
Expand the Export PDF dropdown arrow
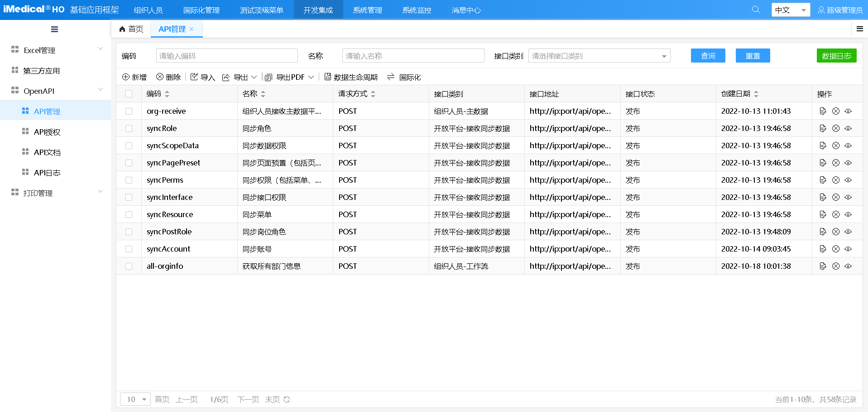(x=311, y=77)
